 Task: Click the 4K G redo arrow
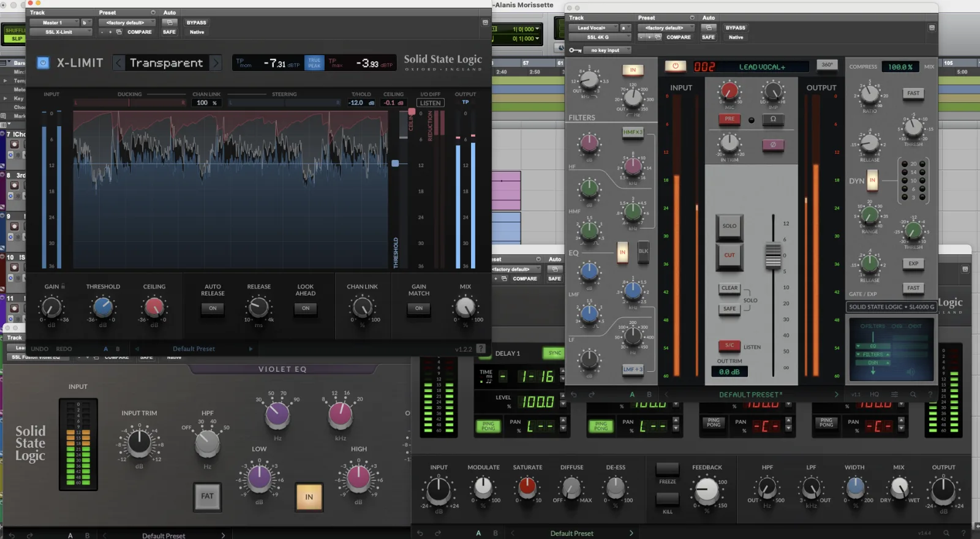(592, 394)
